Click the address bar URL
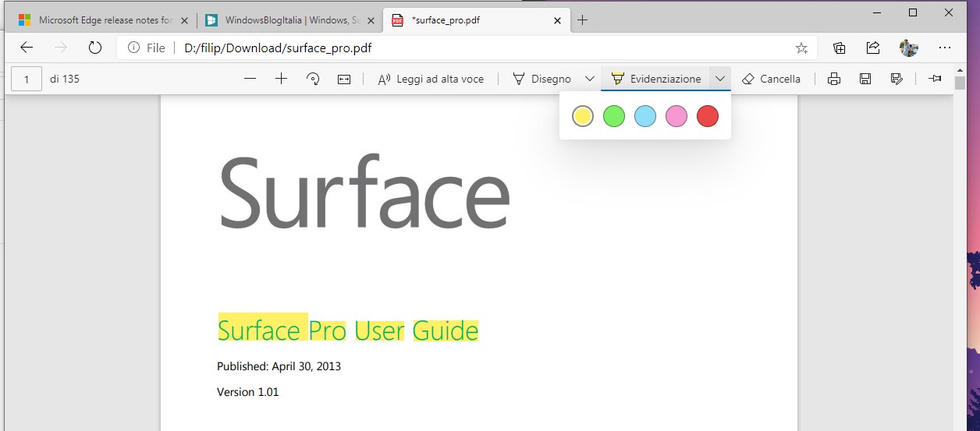The height and width of the screenshot is (431, 980). (278, 48)
